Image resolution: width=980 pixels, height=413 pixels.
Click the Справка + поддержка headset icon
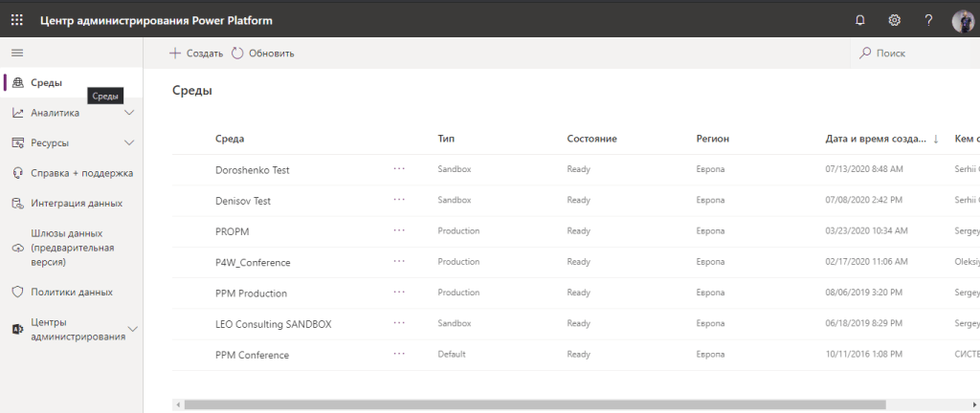click(x=17, y=173)
